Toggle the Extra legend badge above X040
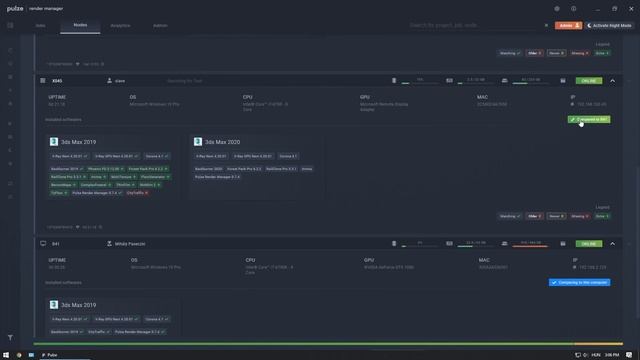This screenshot has height=360, width=640. pyautogui.click(x=602, y=53)
